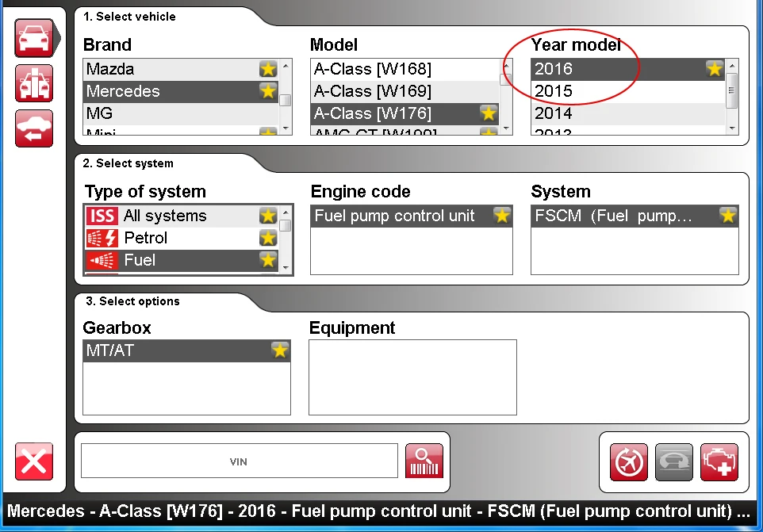Select year model 2014
This screenshot has width=763, height=532.
[627, 113]
